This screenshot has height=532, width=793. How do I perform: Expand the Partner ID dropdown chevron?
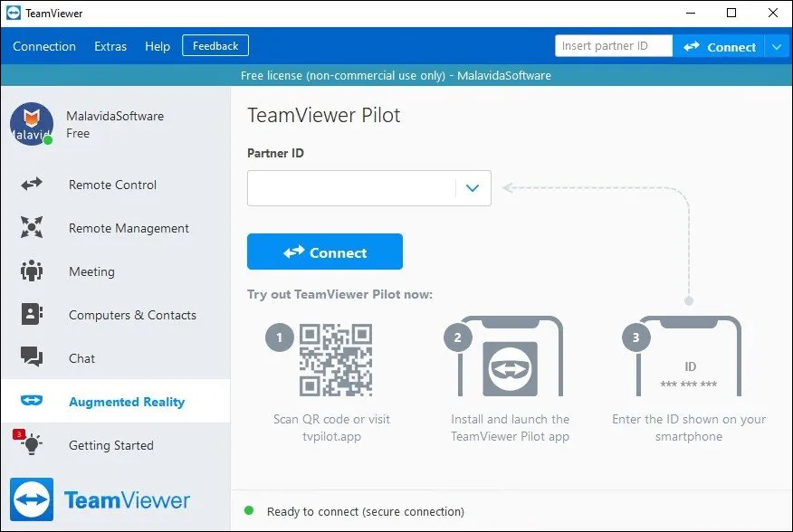[472, 188]
